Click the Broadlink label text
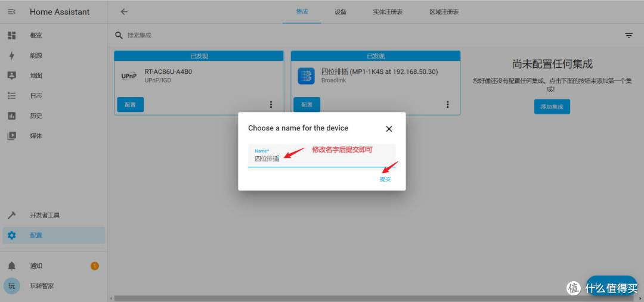The image size is (644, 302). pyautogui.click(x=333, y=80)
